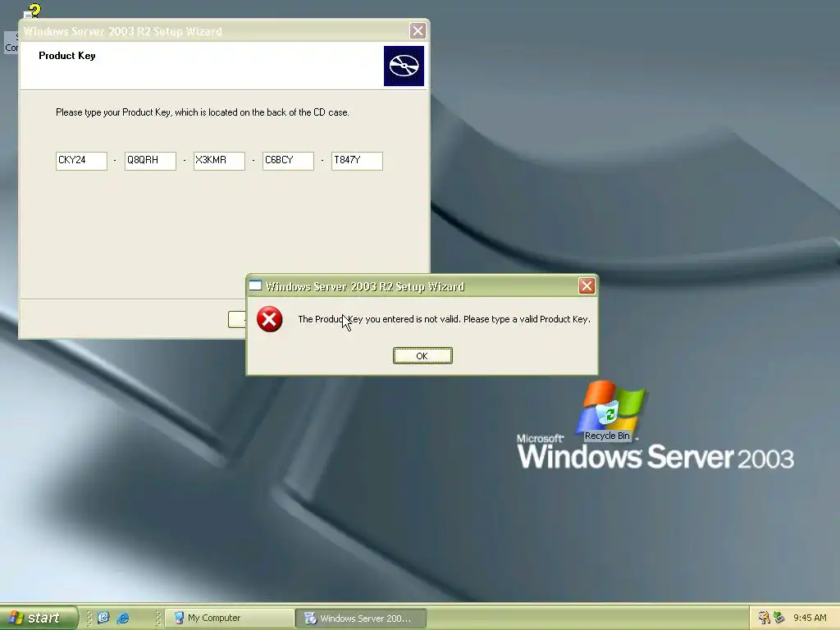Switch to Windows Server 200... taskbar button

click(361, 619)
